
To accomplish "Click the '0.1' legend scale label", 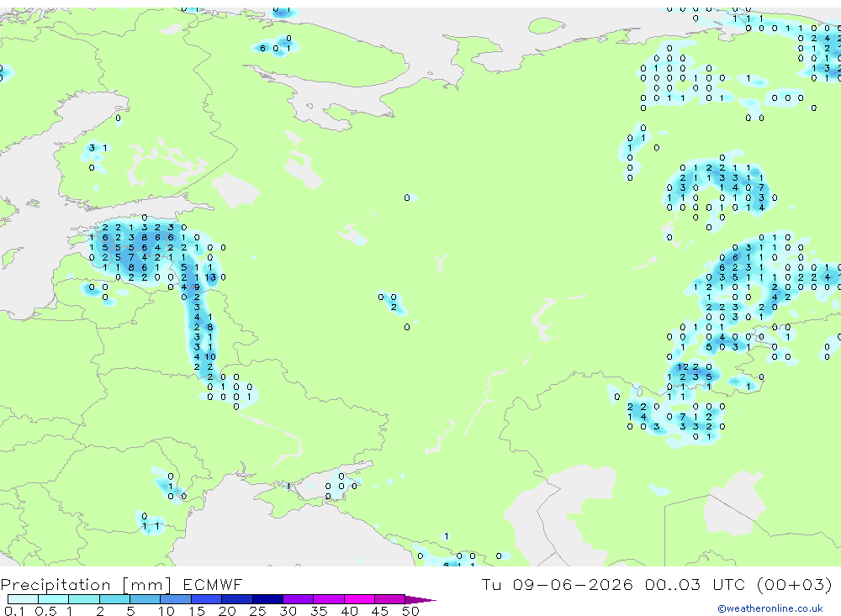I will pyautogui.click(x=14, y=611).
